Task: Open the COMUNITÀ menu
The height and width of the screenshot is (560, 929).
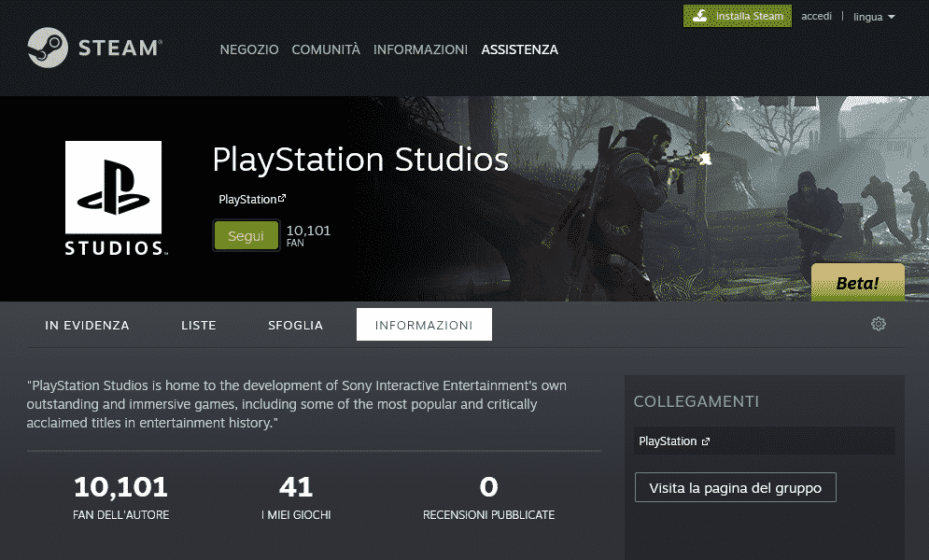Action: pos(326,49)
